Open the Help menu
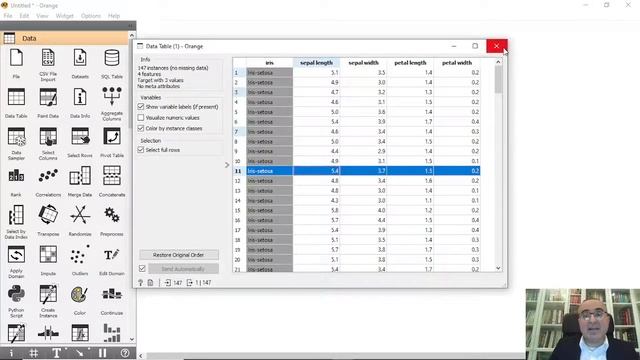Image resolution: width=640 pixels, height=360 pixels. coord(114,16)
